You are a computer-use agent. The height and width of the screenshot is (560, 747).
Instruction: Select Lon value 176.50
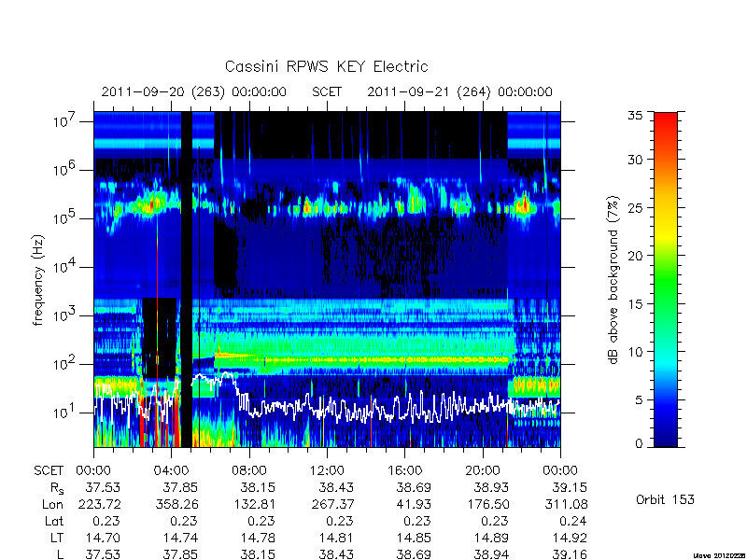pos(488,504)
